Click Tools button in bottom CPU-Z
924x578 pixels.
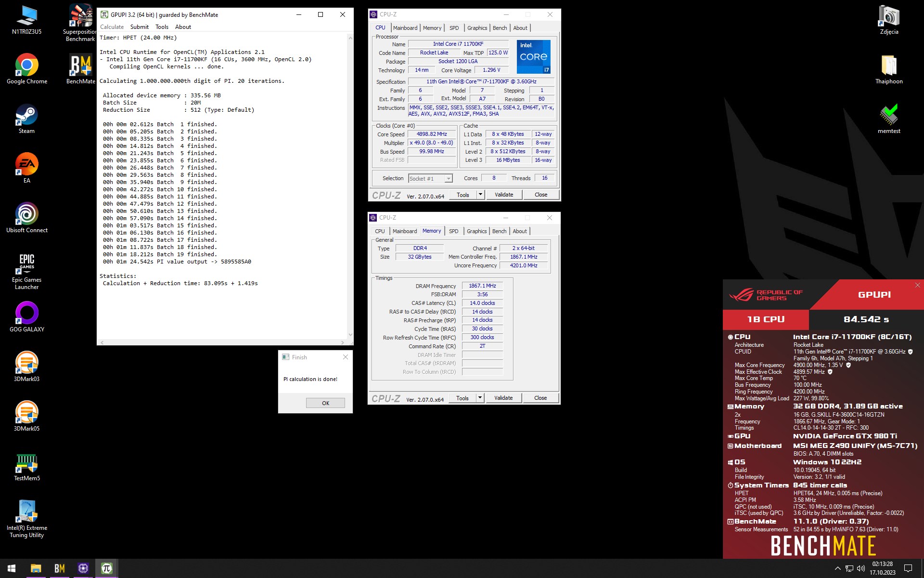(462, 398)
